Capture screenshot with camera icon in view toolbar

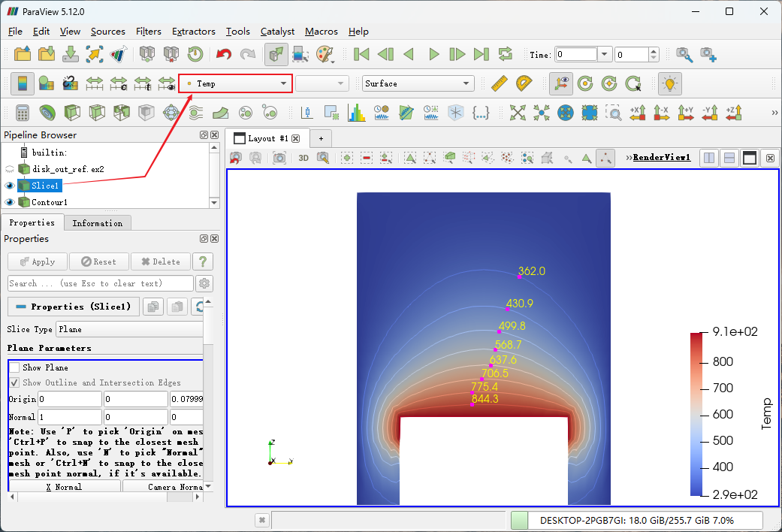click(279, 158)
